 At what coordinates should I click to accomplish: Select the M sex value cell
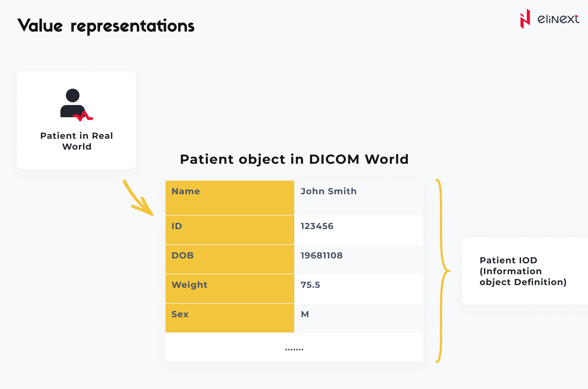[359, 318]
